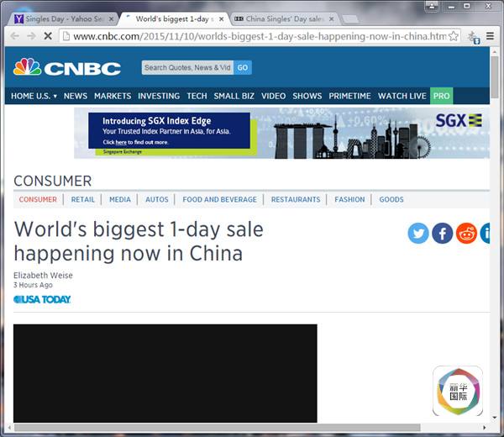Switch to China Singles' Day sales tab
The image size is (504, 437).
[x=284, y=18]
